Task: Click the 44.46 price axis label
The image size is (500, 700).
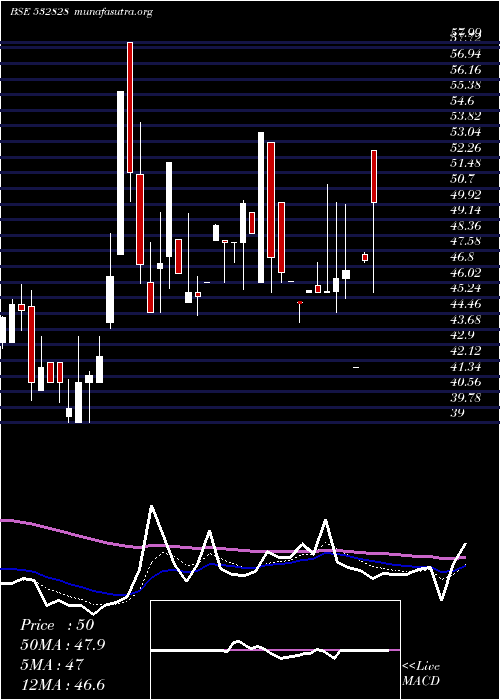Action: (465, 304)
